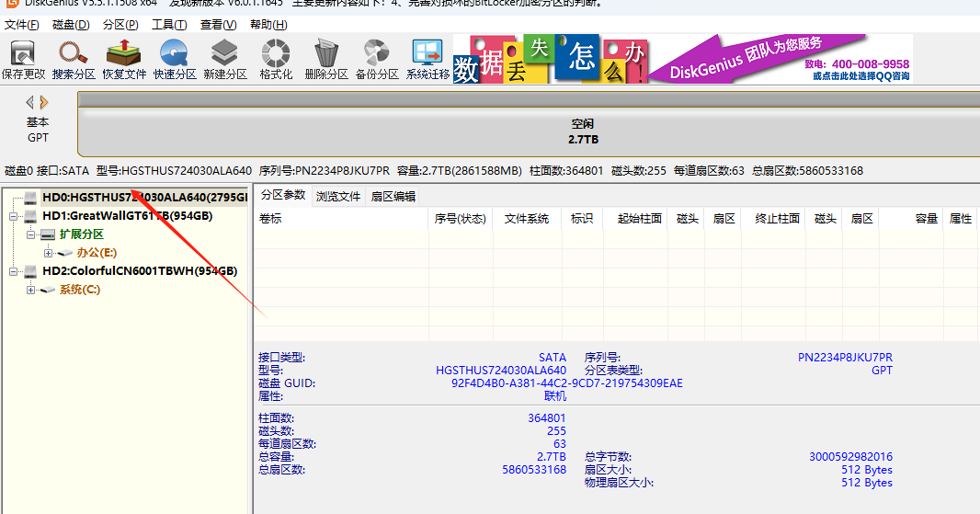
Task: Select 系统(C:) partition in the tree
Action: point(79,290)
